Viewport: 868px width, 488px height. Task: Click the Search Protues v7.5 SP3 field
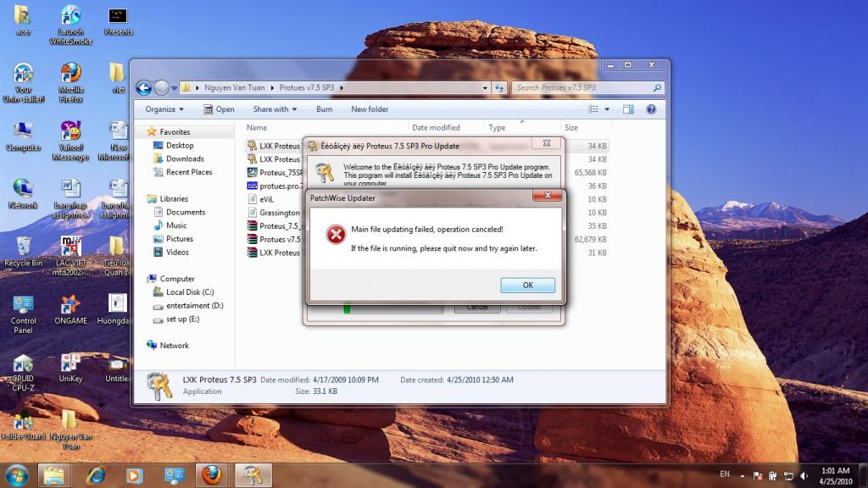click(x=587, y=87)
